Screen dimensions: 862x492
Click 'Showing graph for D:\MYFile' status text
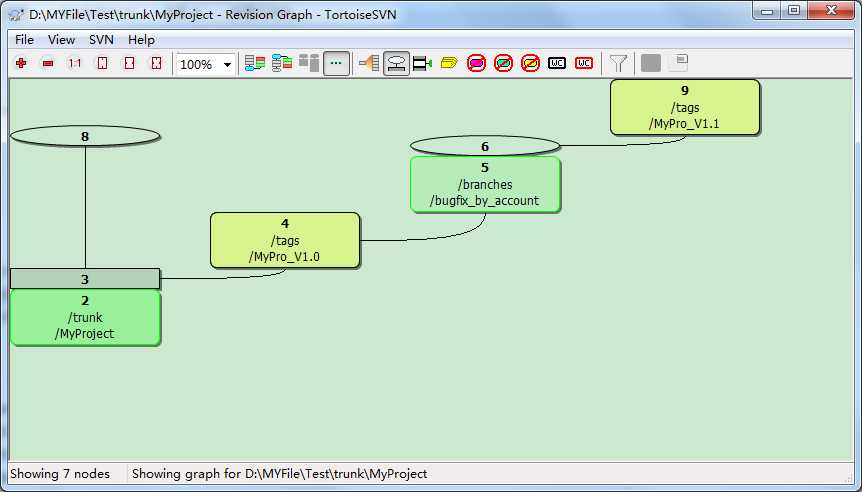279,474
